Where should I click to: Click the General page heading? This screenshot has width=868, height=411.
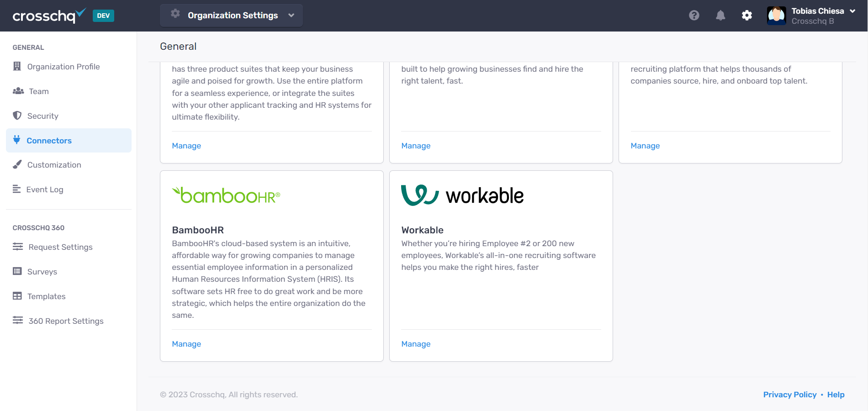coord(178,47)
